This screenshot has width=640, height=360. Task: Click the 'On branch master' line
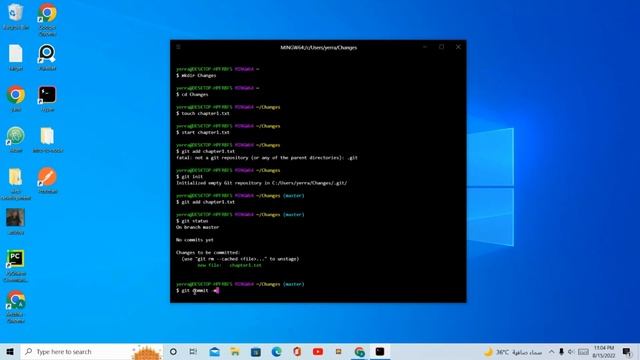(198, 227)
